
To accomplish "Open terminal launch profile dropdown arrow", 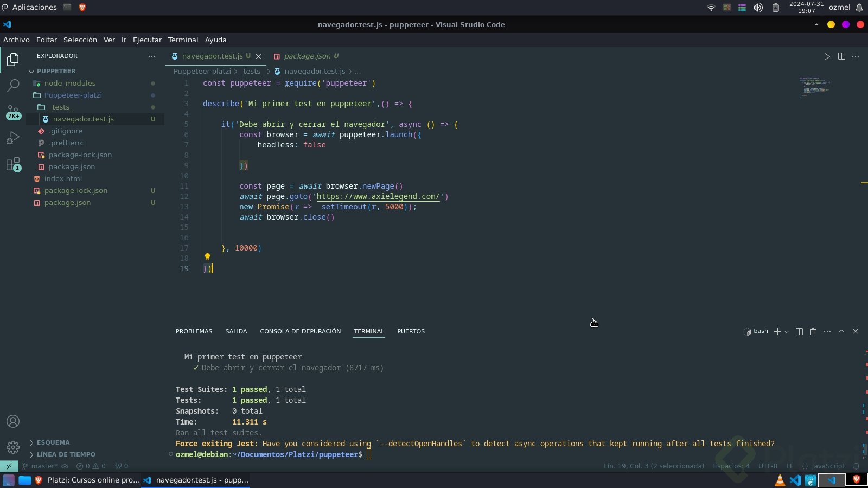I will [787, 332].
